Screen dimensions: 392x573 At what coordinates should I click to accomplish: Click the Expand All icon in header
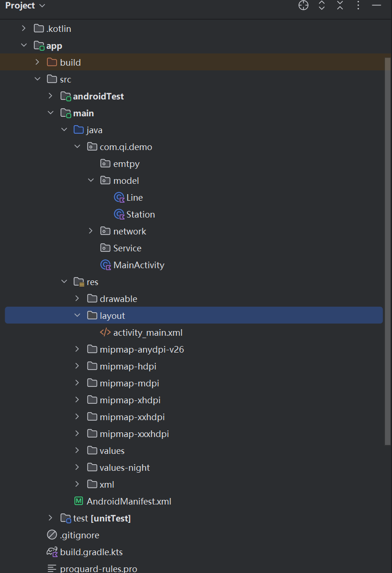[x=322, y=6]
